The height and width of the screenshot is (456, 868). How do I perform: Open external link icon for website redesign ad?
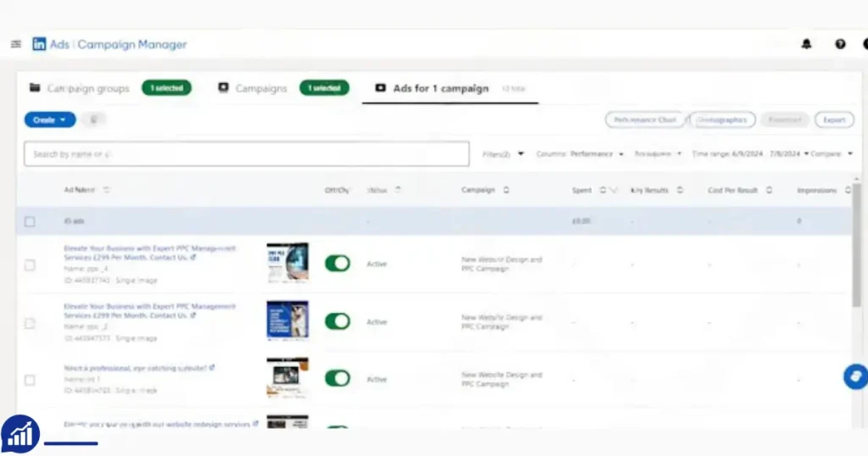tap(256, 424)
